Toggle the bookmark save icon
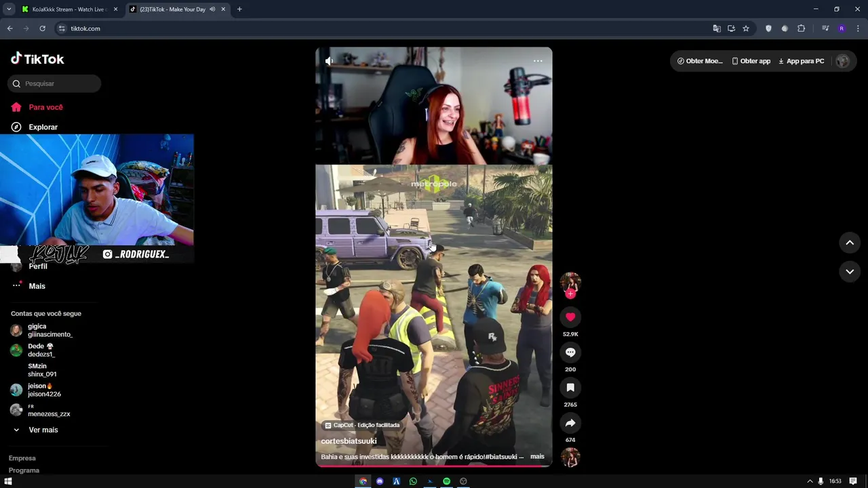 coord(570,387)
